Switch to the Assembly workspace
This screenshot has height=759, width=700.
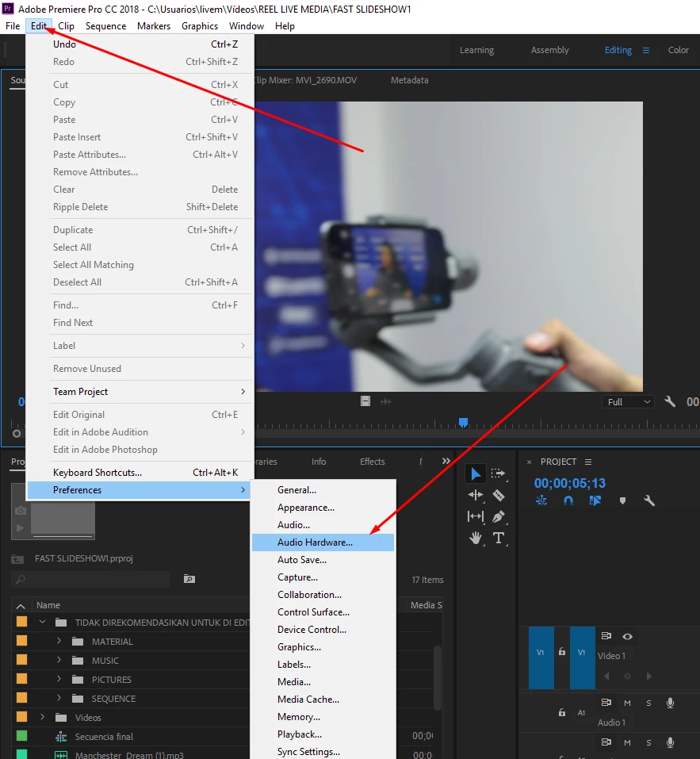pos(549,50)
